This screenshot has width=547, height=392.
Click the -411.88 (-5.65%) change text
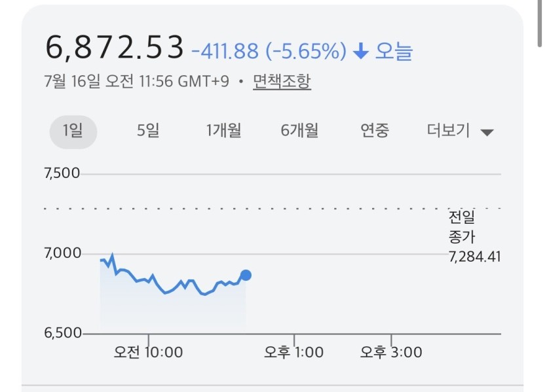coord(269,51)
